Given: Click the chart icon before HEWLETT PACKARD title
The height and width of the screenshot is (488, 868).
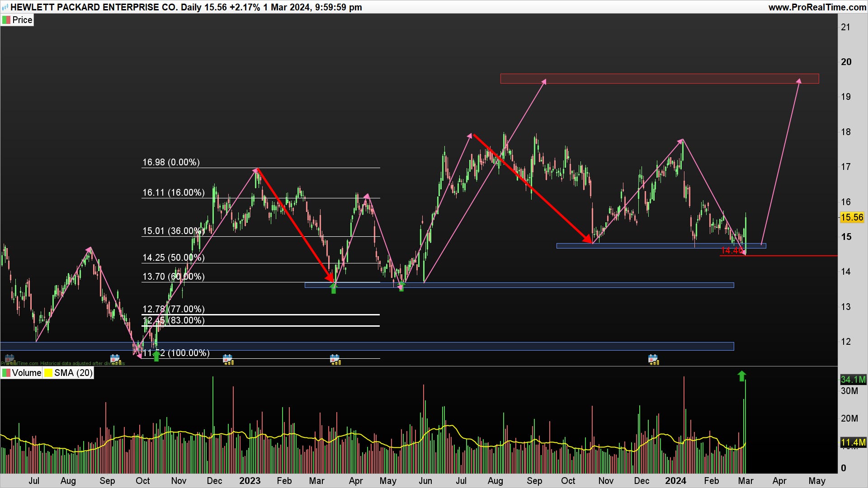Looking at the screenshot, I should click(5, 7).
